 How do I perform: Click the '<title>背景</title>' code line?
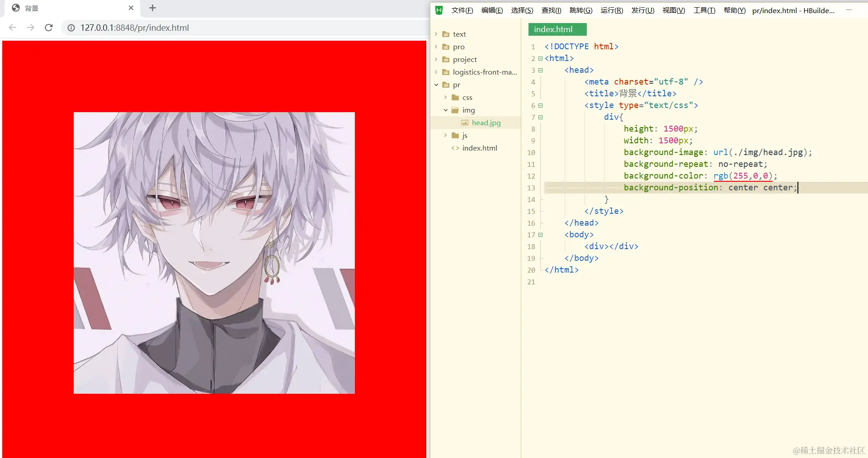pyautogui.click(x=630, y=94)
